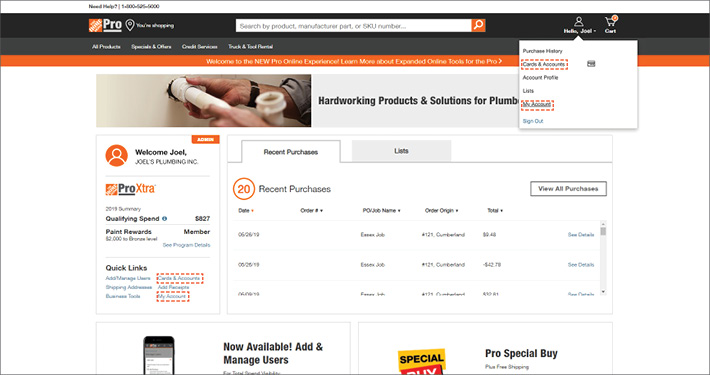
Task: Click the 20 recent purchases count circle
Action: pyautogui.click(x=244, y=189)
